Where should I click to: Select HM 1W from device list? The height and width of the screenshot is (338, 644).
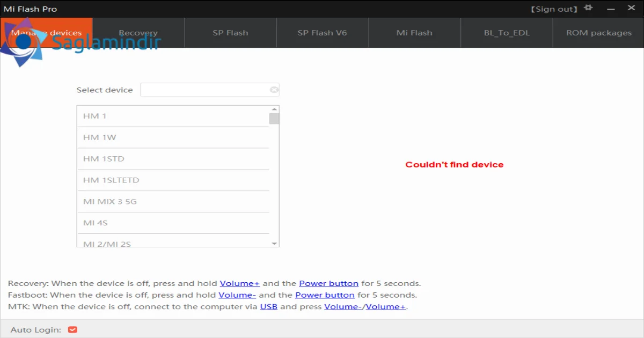coord(173,137)
